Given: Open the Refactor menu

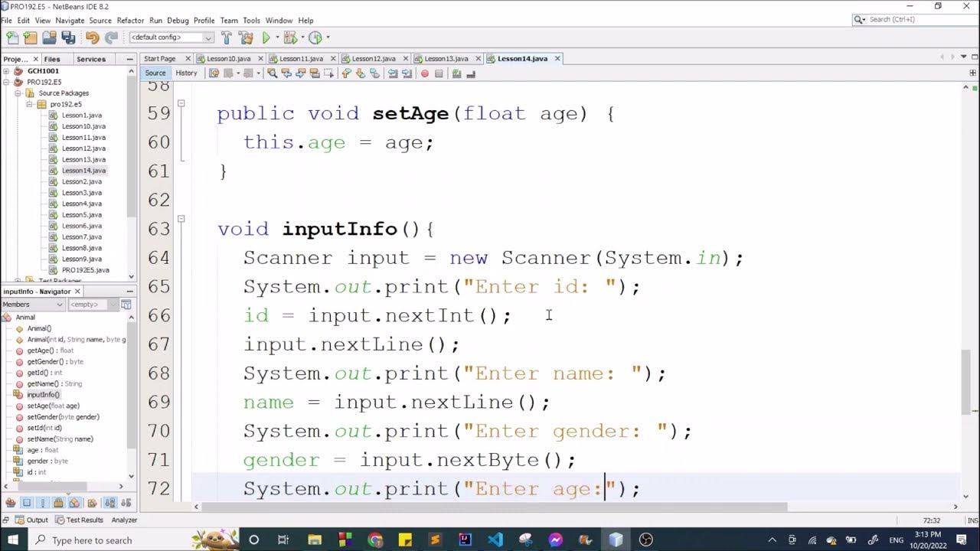Looking at the screenshot, I should click(x=130, y=21).
